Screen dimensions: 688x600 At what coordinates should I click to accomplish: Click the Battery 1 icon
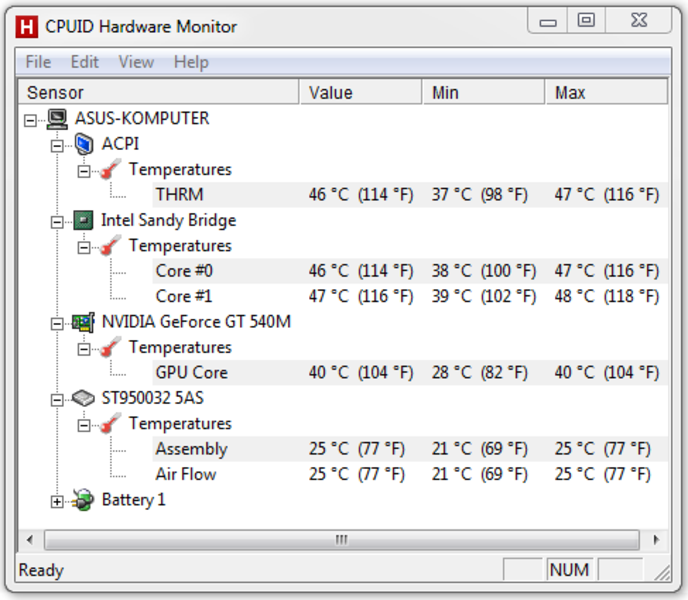click(x=83, y=500)
